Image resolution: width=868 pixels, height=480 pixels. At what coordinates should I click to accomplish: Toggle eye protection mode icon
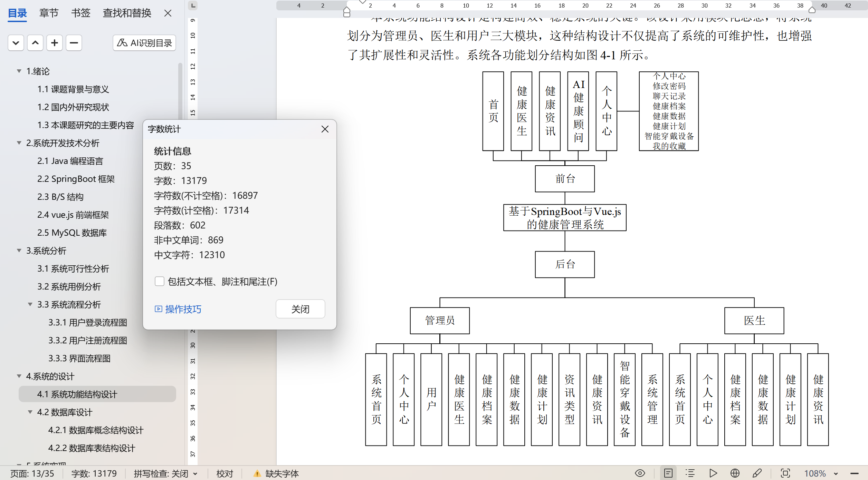[640, 473]
